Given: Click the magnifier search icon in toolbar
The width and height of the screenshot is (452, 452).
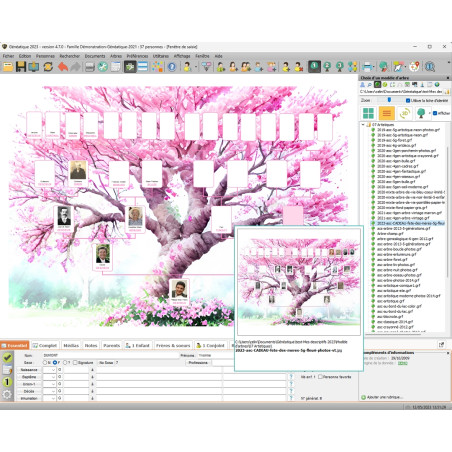Looking at the screenshot, I should click(430, 67).
